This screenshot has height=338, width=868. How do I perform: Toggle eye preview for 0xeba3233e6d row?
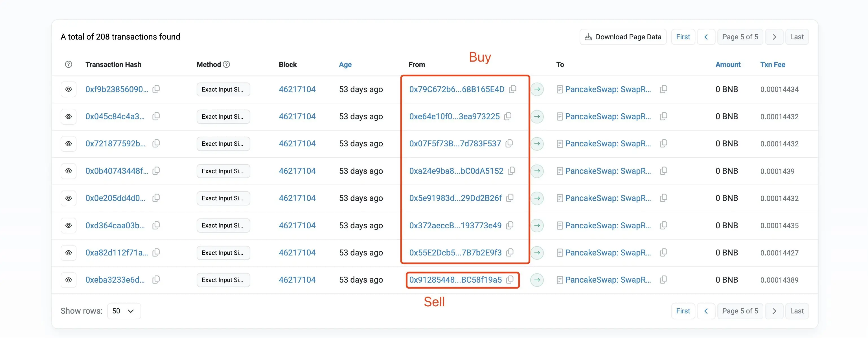coord(68,280)
